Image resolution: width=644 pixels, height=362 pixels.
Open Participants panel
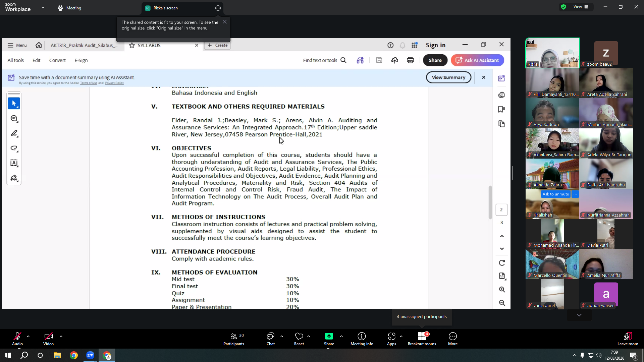pyautogui.click(x=234, y=339)
